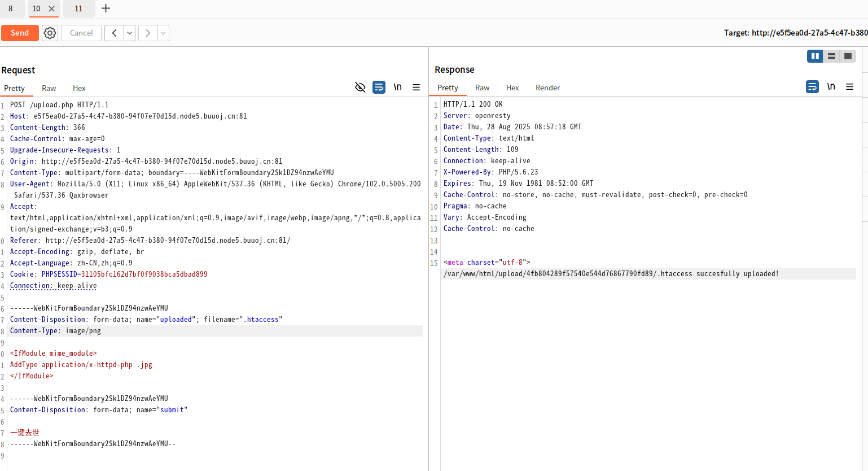Switch to Repeater tab 11
The width and height of the screenshot is (868, 471).
tap(78, 8)
